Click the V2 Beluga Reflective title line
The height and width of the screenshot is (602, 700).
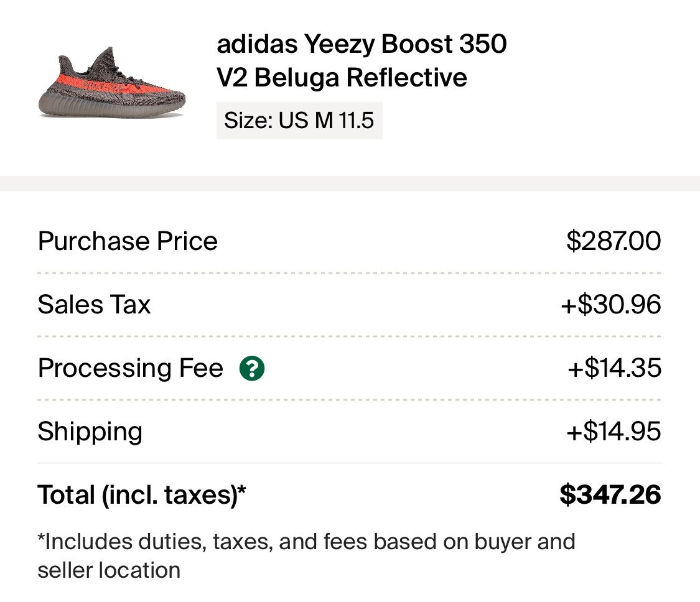pyautogui.click(x=342, y=78)
